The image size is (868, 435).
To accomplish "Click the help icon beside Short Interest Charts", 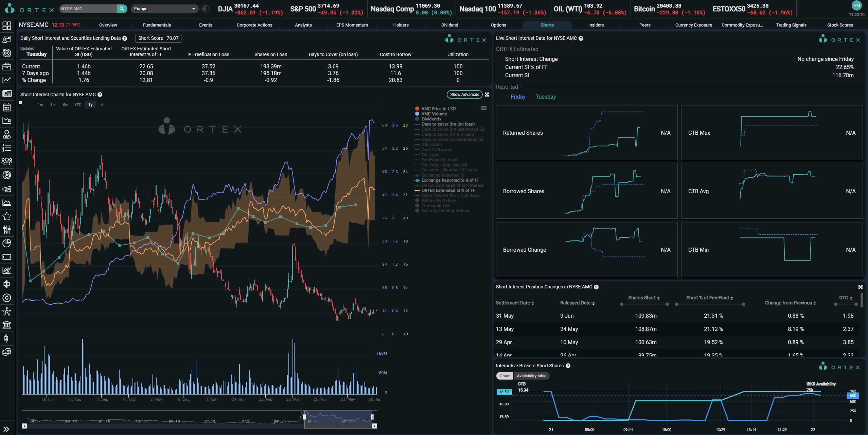I will coord(99,95).
